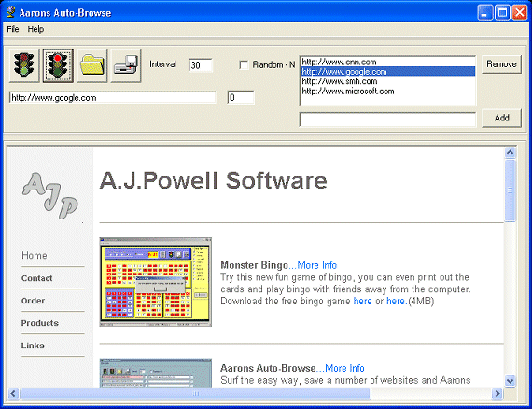Select http://www.google.com in the list

pyautogui.click(x=388, y=72)
